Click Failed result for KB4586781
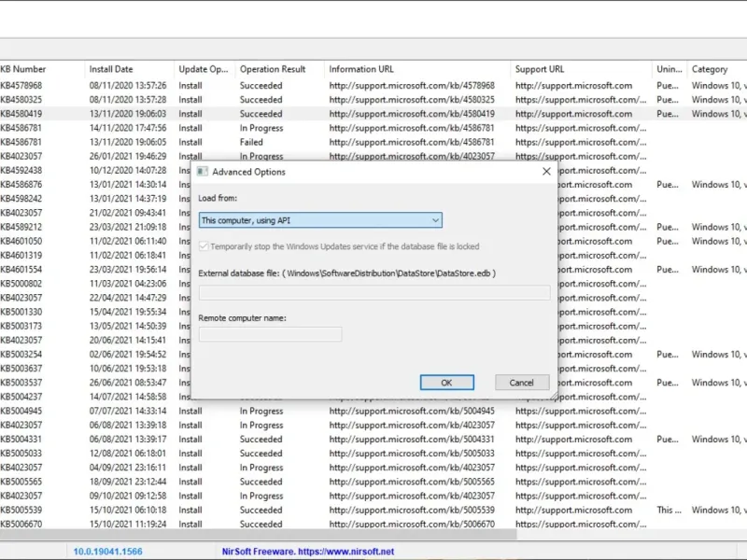 (251, 142)
